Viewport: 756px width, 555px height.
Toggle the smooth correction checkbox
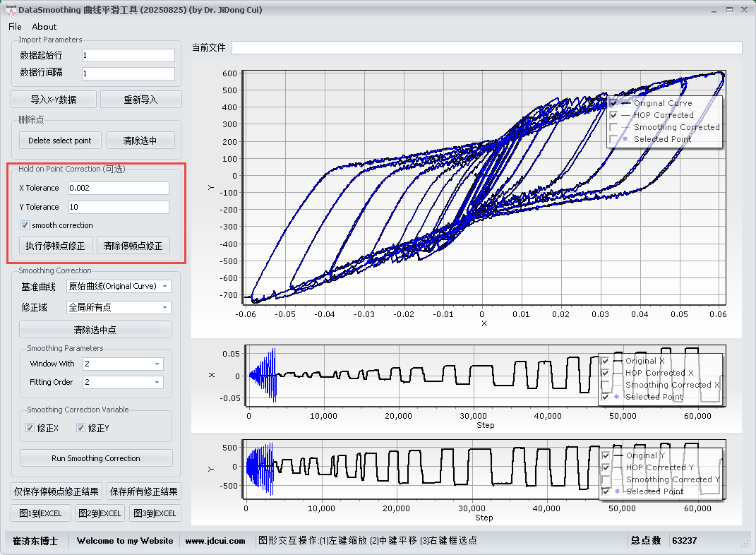tap(25, 225)
